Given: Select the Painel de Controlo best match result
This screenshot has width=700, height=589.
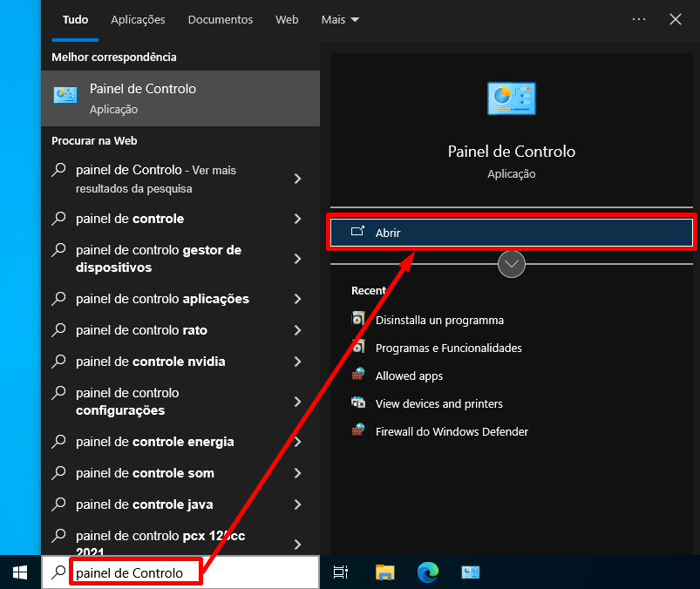Looking at the screenshot, I should click(180, 98).
